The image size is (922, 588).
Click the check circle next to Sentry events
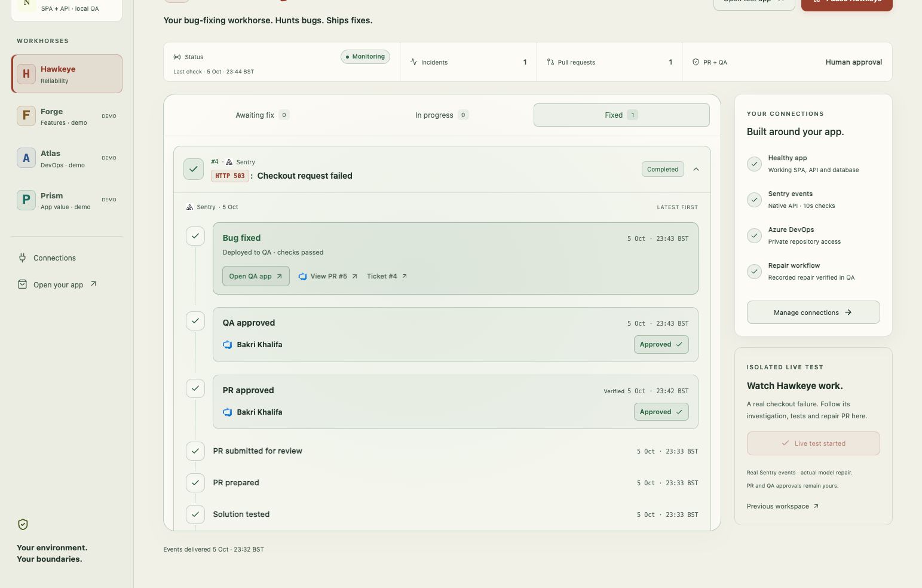click(754, 200)
